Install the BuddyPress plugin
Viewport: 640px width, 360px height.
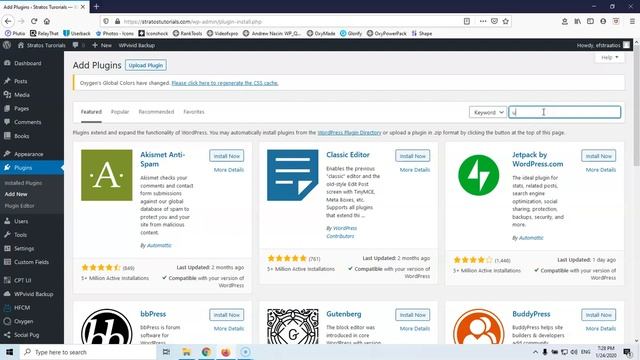click(x=598, y=315)
